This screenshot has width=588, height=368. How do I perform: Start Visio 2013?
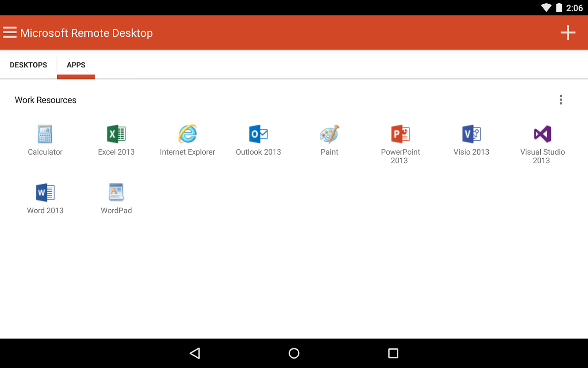[471, 139]
